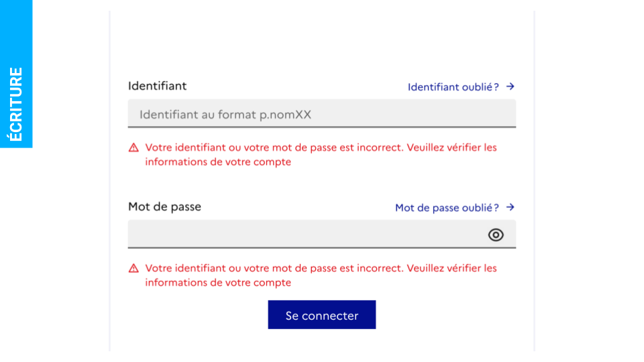Open the Mot de passe oublié link
This screenshot has height=362, width=644.
click(447, 208)
